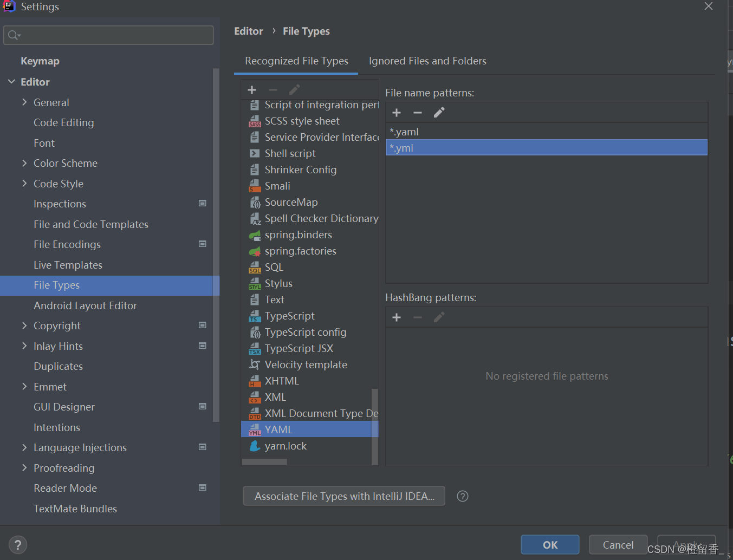
Task: Open the Keymap settings page
Action: 40,61
